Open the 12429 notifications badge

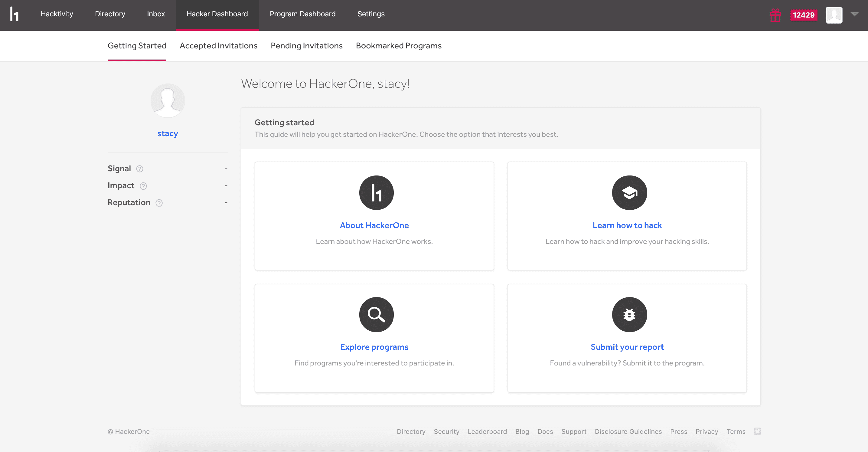coord(803,15)
